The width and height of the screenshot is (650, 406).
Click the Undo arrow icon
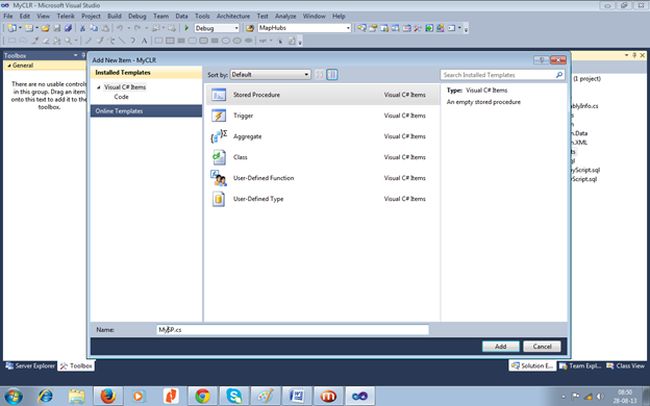[119, 28]
